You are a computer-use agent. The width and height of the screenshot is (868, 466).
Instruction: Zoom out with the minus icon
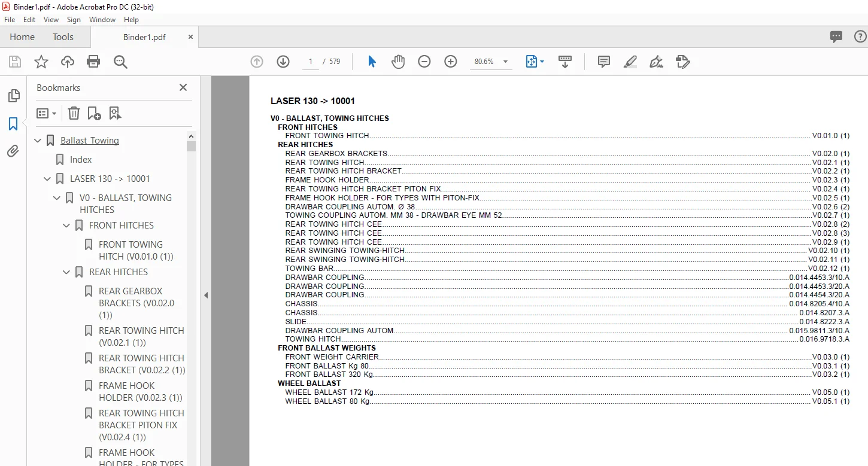tap(424, 62)
